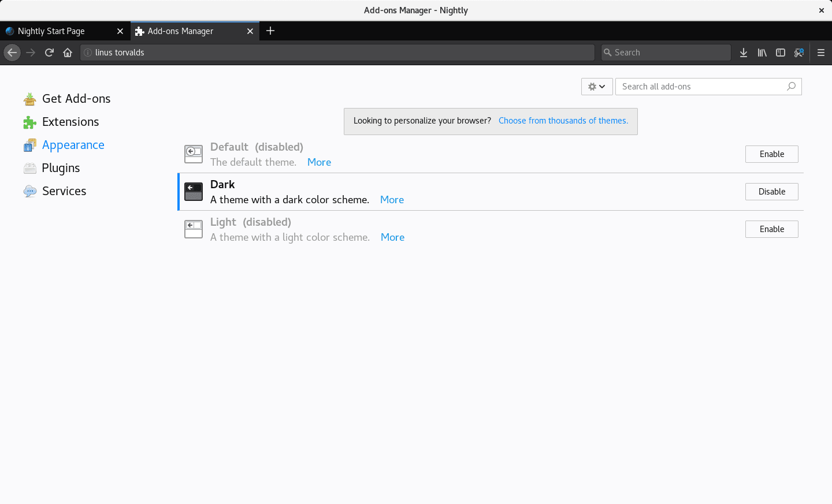Disable the Dark theme

[x=772, y=192]
